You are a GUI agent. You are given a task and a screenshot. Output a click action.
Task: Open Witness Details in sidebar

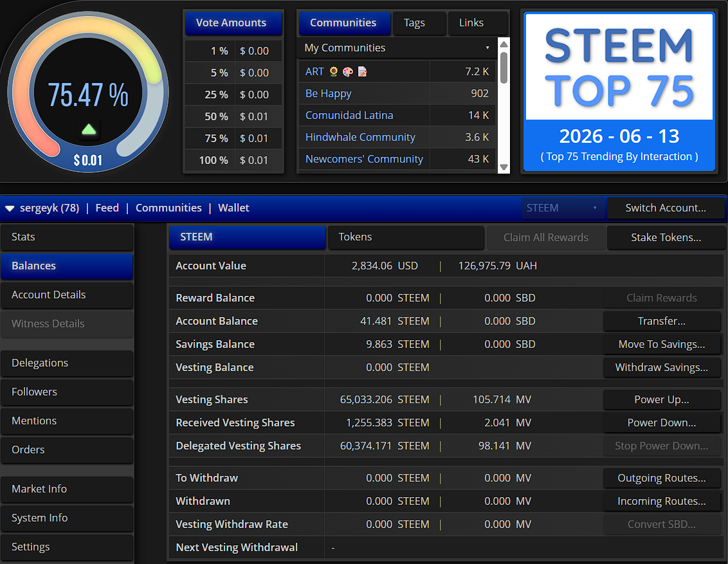[x=67, y=323]
